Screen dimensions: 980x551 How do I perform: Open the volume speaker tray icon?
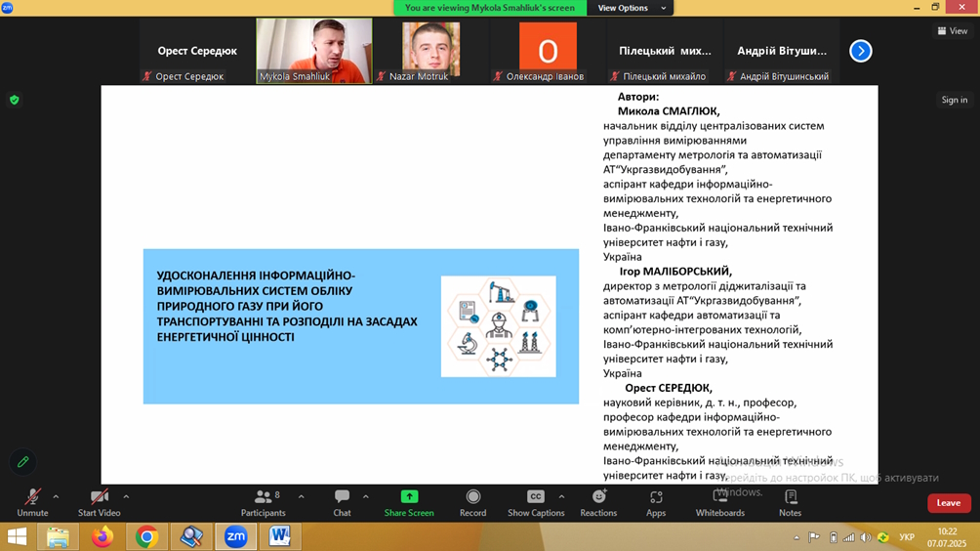pyautogui.click(x=866, y=537)
